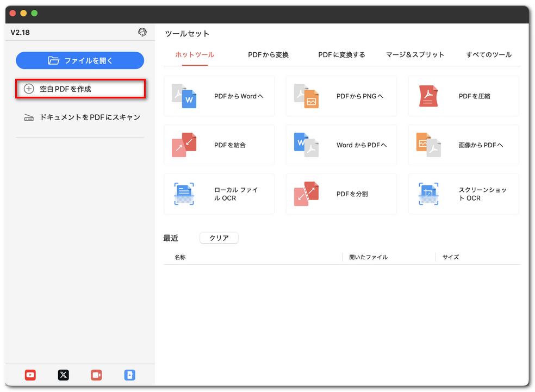Open the PDF から PNG へ tool
This screenshot has width=535, height=392.
[x=341, y=96]
